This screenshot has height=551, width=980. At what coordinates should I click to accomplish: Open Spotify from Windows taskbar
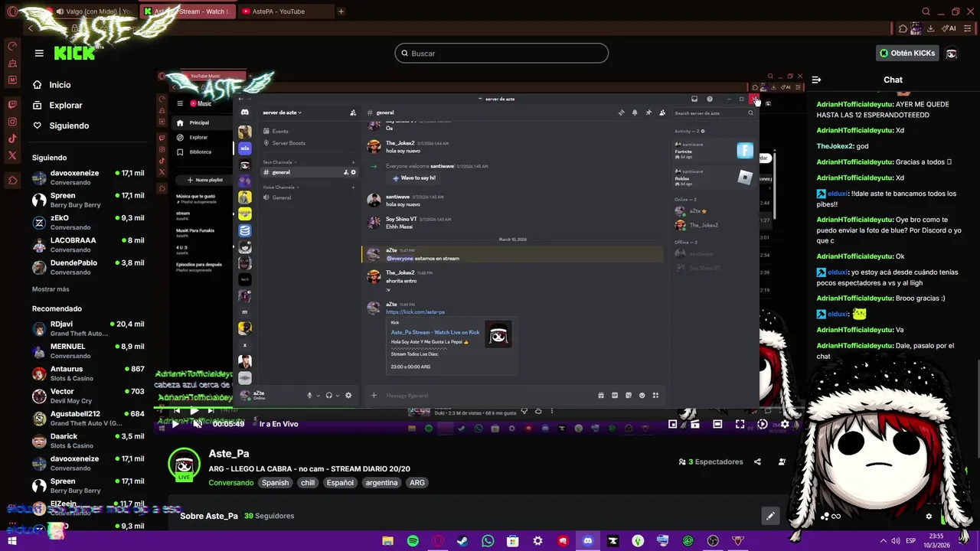[413, 541]
